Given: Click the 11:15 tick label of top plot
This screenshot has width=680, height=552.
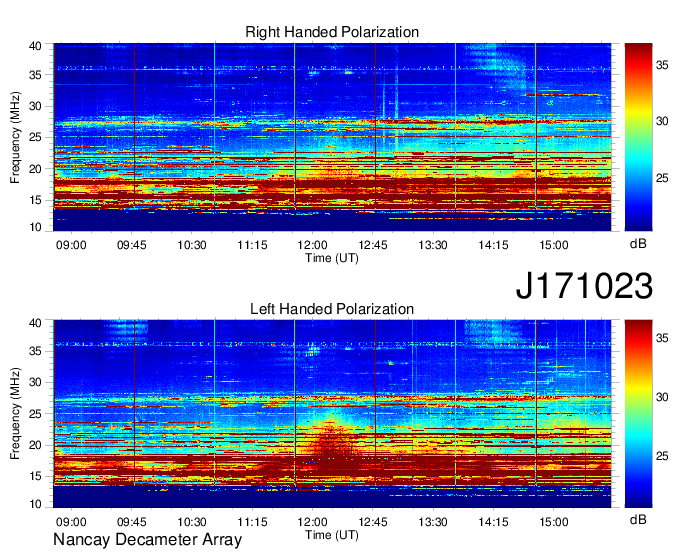Looking at the screenshot, I should [x=252, y=245].
